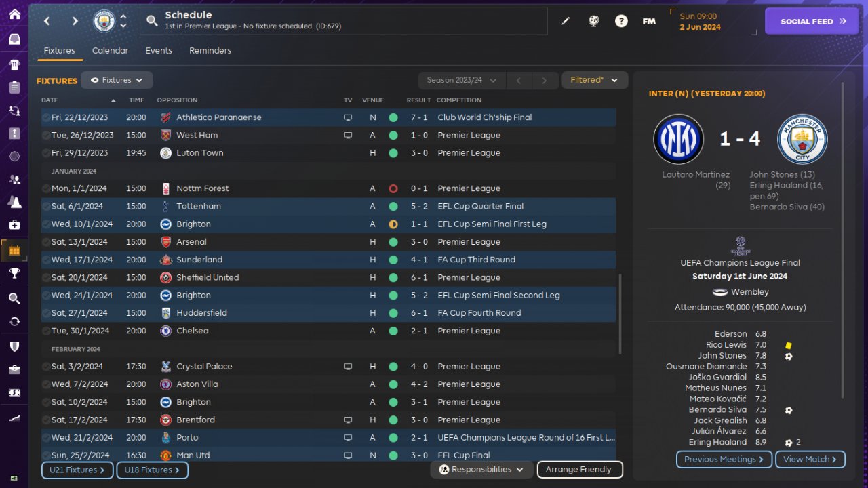
Task: Open the Responsibilities dropdown
Action: pyautogui.click(x=481, y=469)
